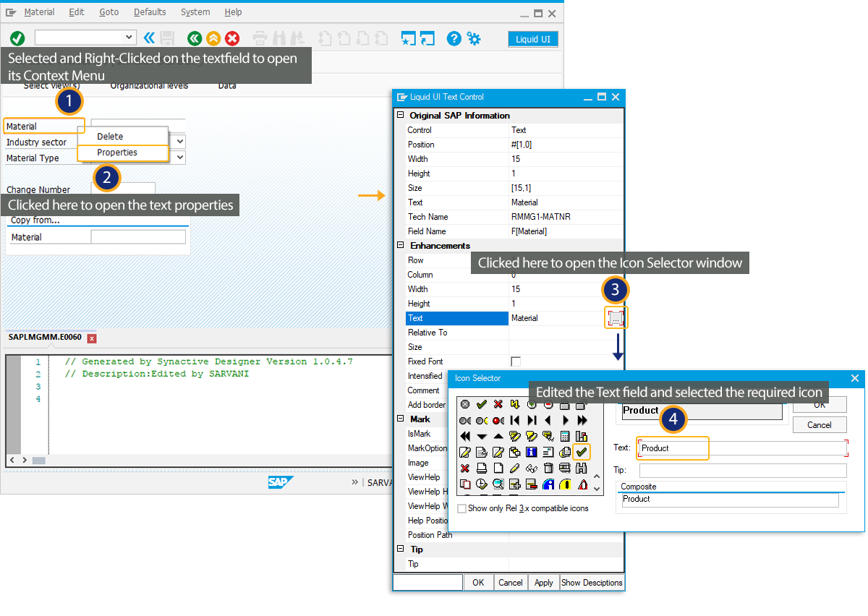The height and width of the screenshot is (616, 868).
Task: Open the Material menu
Action: [x=39, y=12]
